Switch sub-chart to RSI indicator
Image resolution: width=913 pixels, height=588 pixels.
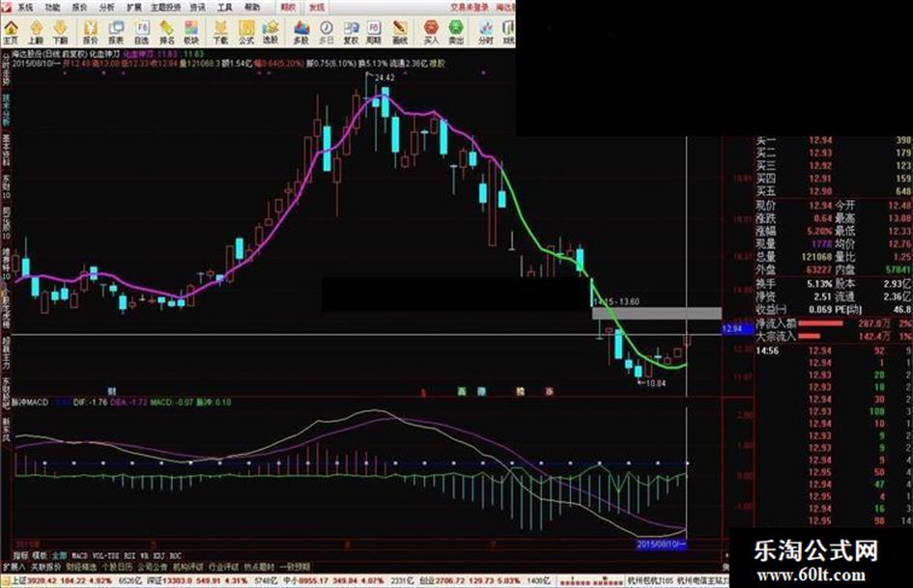pos(129,556)
